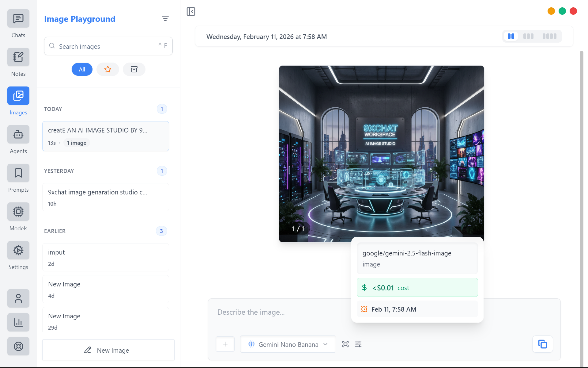Switch to three-column grid layout

(x=528, y=36)
